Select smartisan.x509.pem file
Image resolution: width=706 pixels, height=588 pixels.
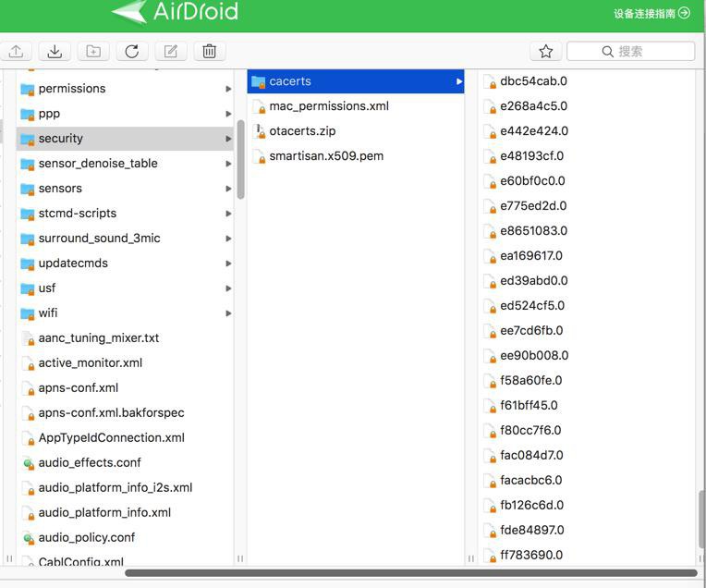click(356, 156)
